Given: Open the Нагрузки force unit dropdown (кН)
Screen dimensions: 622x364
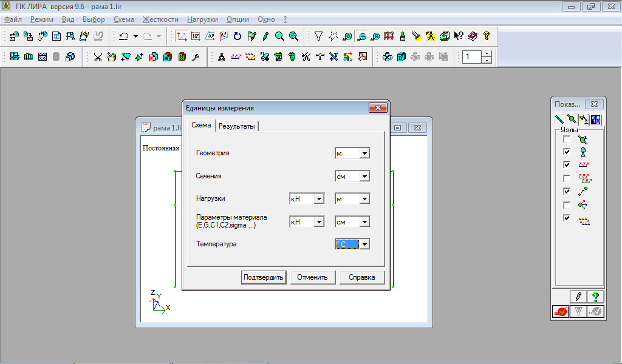Looking at the screenshot, I should pos(319,199).
